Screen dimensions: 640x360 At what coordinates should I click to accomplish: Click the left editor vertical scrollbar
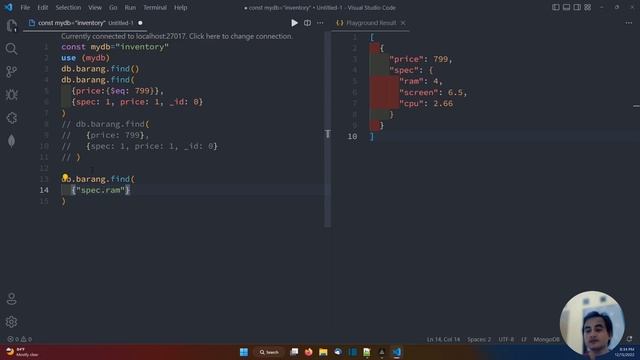click(328, 129)
